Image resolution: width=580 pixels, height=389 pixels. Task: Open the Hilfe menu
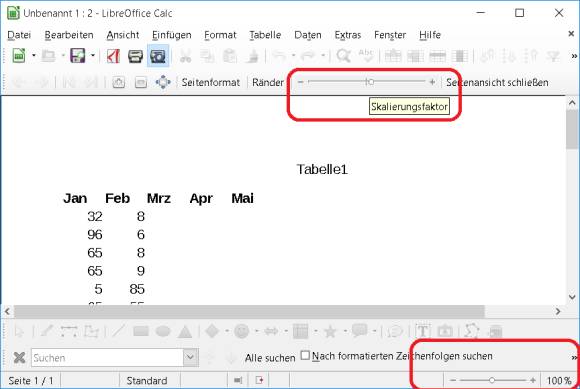(430, 35)
